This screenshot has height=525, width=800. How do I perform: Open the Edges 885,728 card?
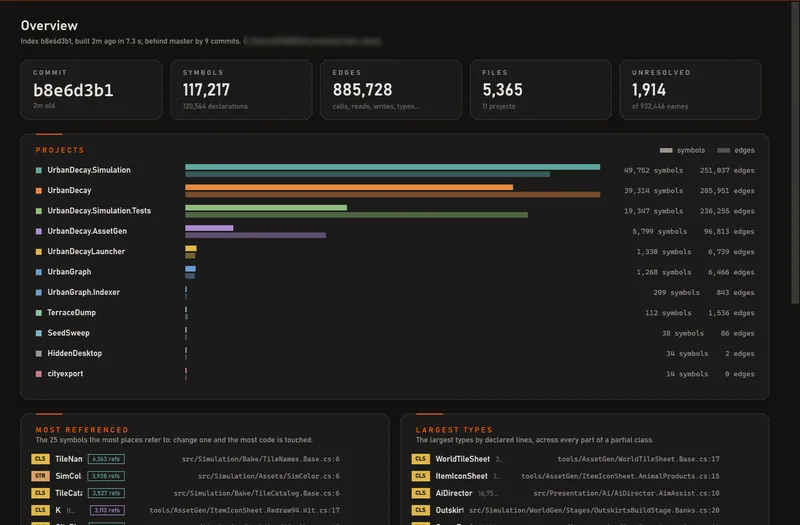[391, 90]
